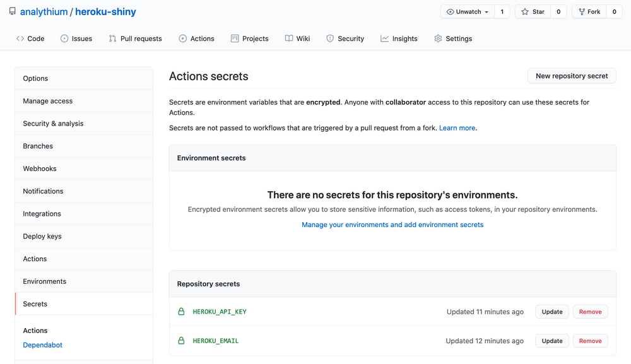This screenshot has width=631, height=364.
Task: Click the Insights graph icon
Action: point(383,38)
